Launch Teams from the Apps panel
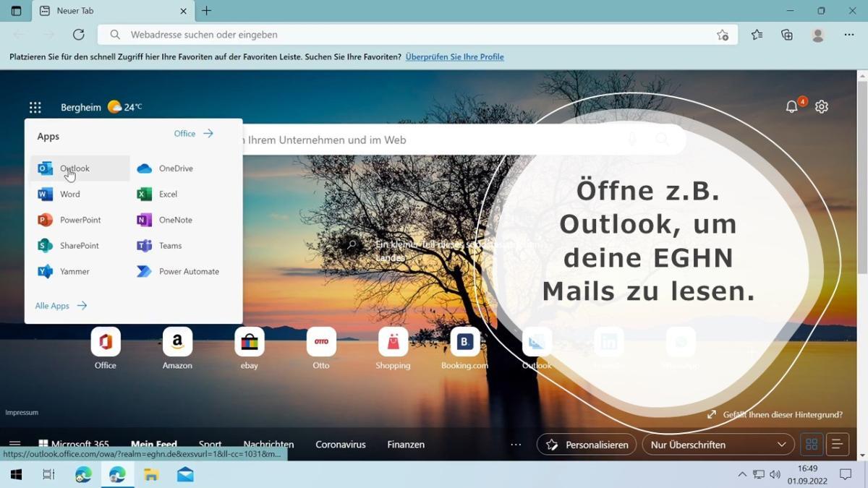 coord(170,246)
